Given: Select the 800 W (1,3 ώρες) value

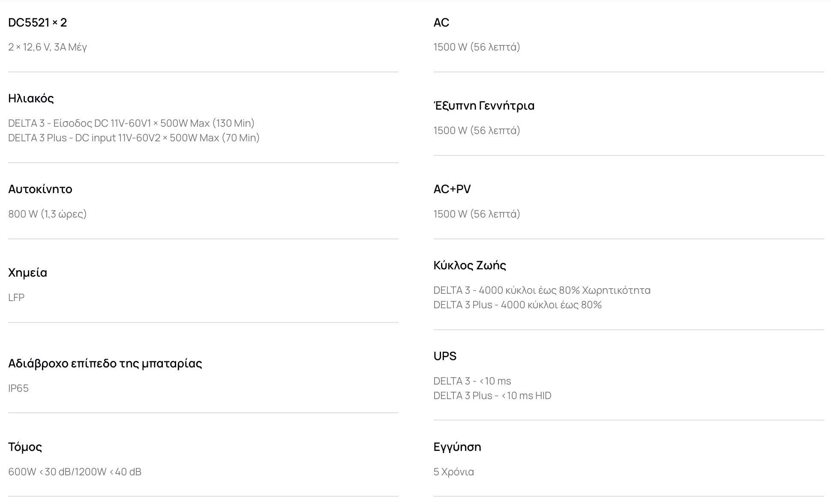Looking at the screenshot, I should (48, 214).
